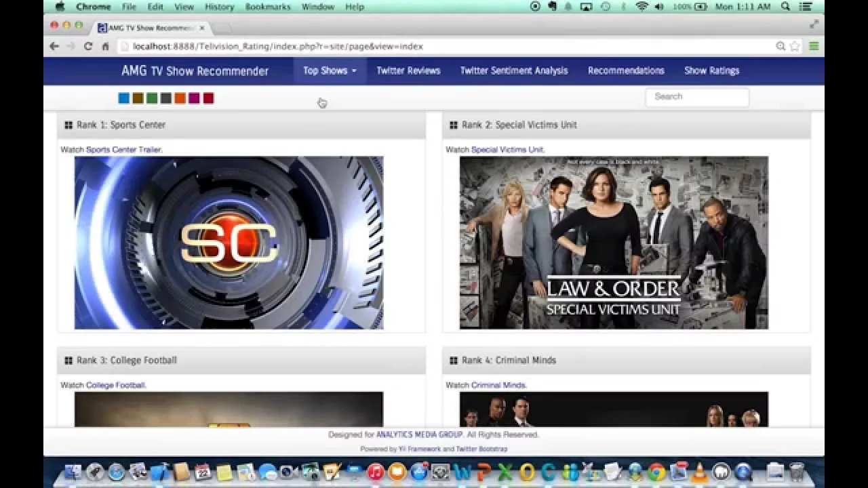The width and height of the screenshot is (868, 488).
Task: Click grid icon beside Rank 2: Special Victims Unit
Action: click(454, 125)
